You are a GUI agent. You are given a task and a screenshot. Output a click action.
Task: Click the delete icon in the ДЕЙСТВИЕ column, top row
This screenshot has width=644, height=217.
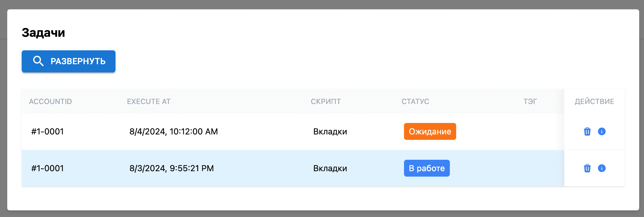point(587,131)
